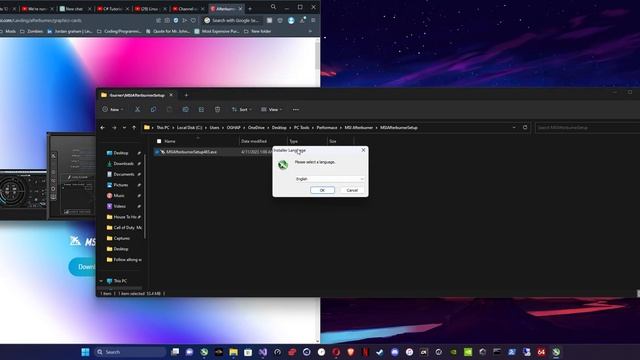Open File Explorer from the taskbar
The image size is (640, 360).
(x=233, y=352)
